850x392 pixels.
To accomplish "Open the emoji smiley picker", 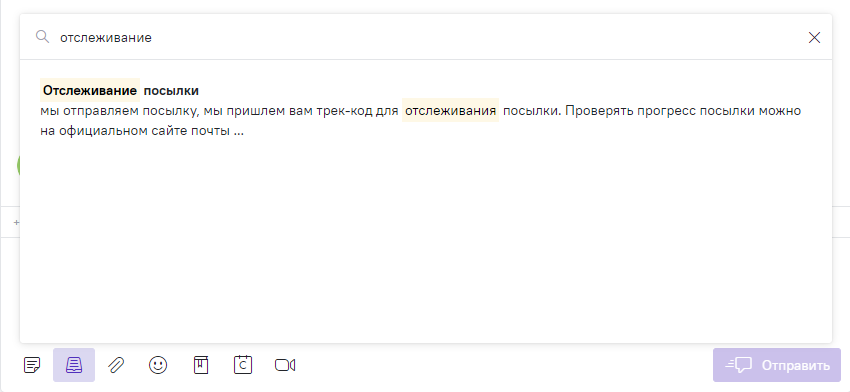I will point(158,365).
